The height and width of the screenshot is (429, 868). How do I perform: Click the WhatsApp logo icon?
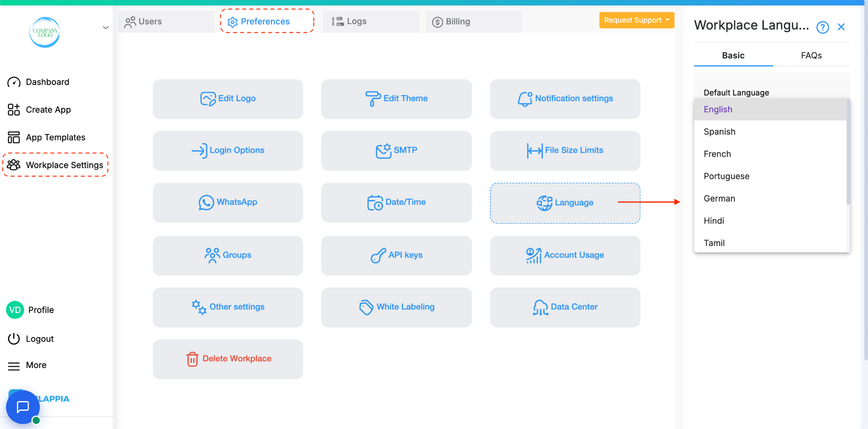tap(206, 202)
